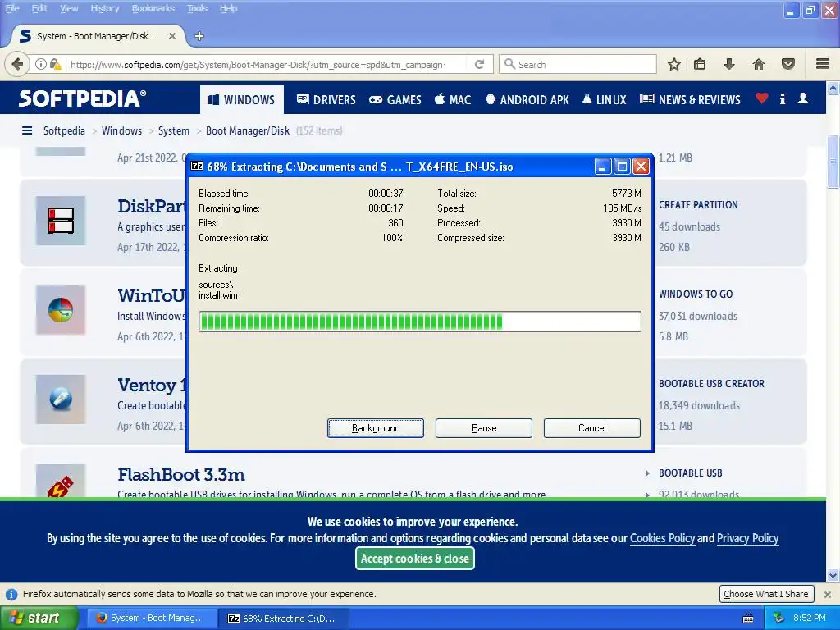Click the BOOTABLE USB CREATOR category link

pos(711,384)
